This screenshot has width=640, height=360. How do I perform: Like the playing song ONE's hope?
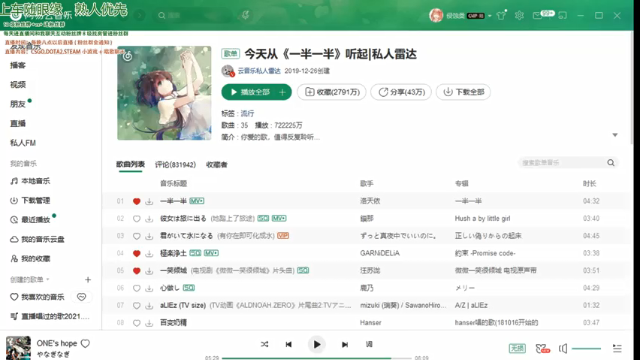click(x=85, y=344)
